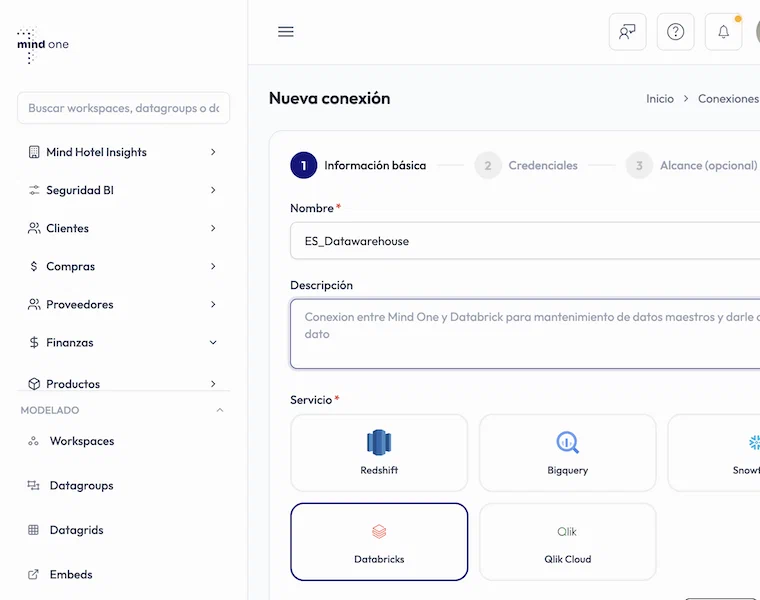Image resolution: width=760 pixels, height=600 pixels.
Task: Click the Mind Hotel Insights building icon
Action: [x=34, y=152]
